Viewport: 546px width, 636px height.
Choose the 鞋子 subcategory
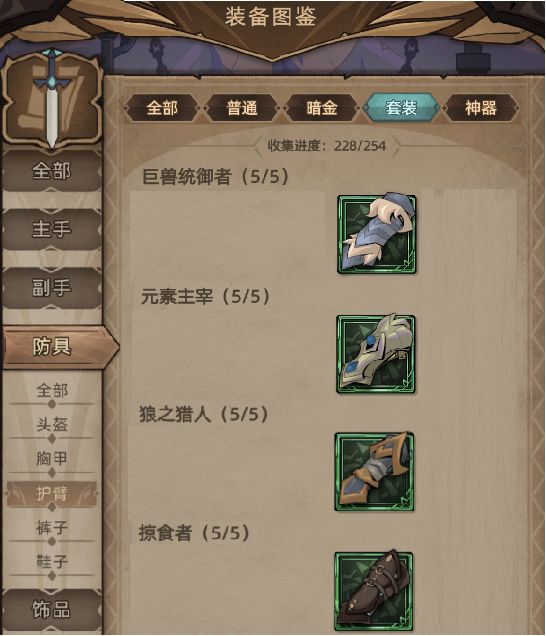click(52, 562)
